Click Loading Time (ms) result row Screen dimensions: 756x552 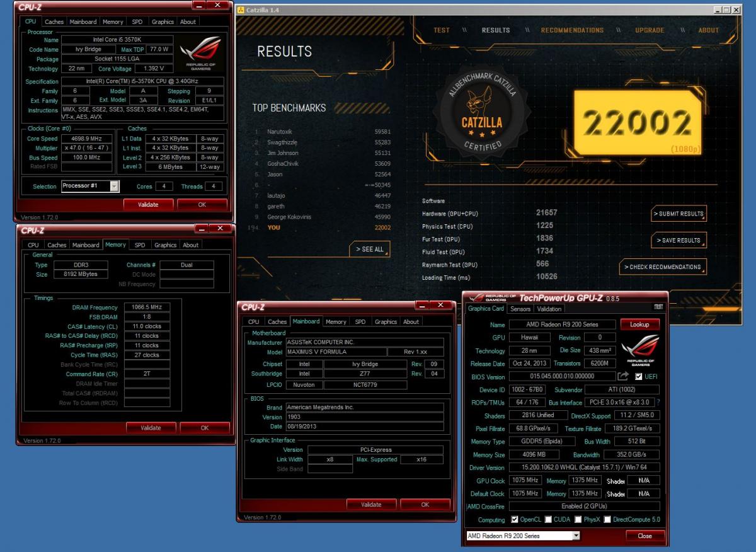[x=491, y=277]
